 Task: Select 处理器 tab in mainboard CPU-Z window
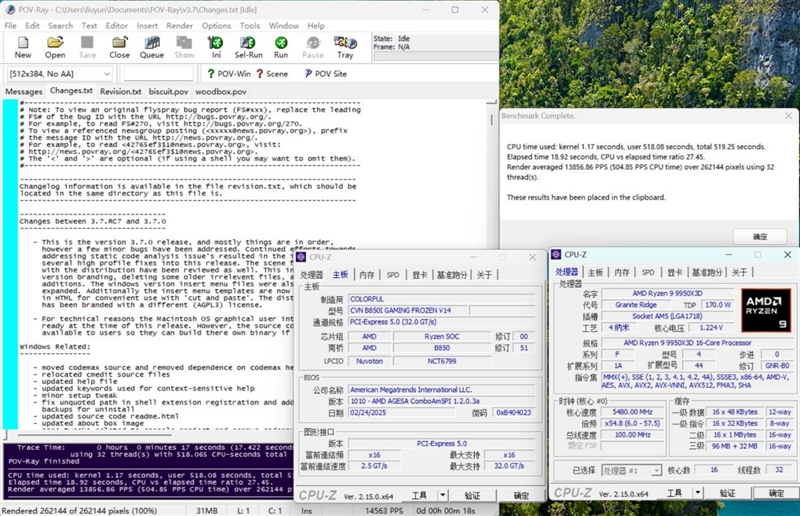pyautogui.click(x=311, y=275)
